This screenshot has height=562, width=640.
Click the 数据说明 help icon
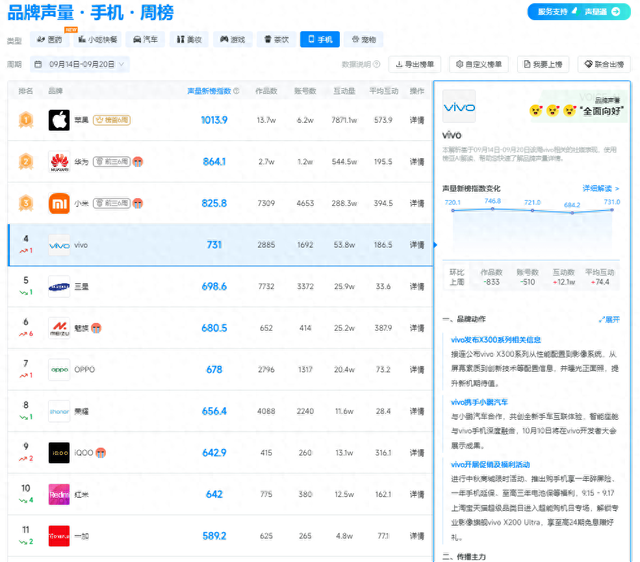(377, 64)
